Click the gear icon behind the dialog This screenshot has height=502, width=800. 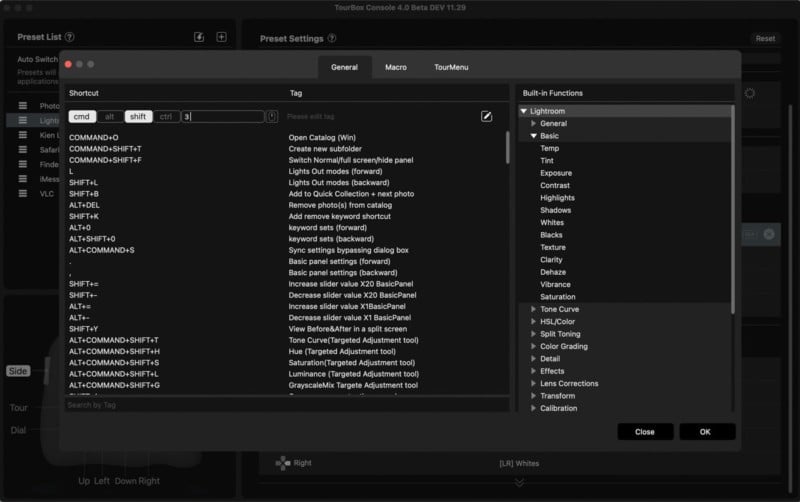point(749,93)
